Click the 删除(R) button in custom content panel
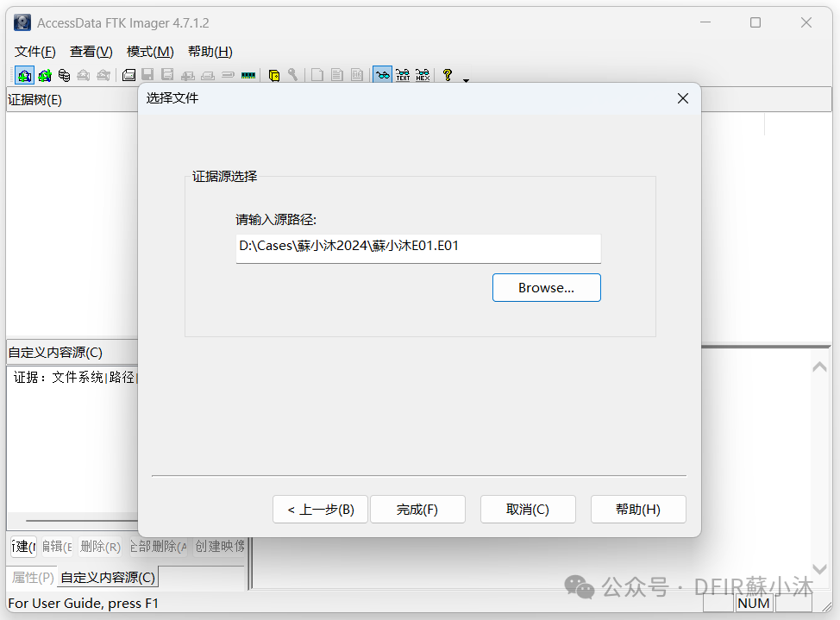 (100, 547)
